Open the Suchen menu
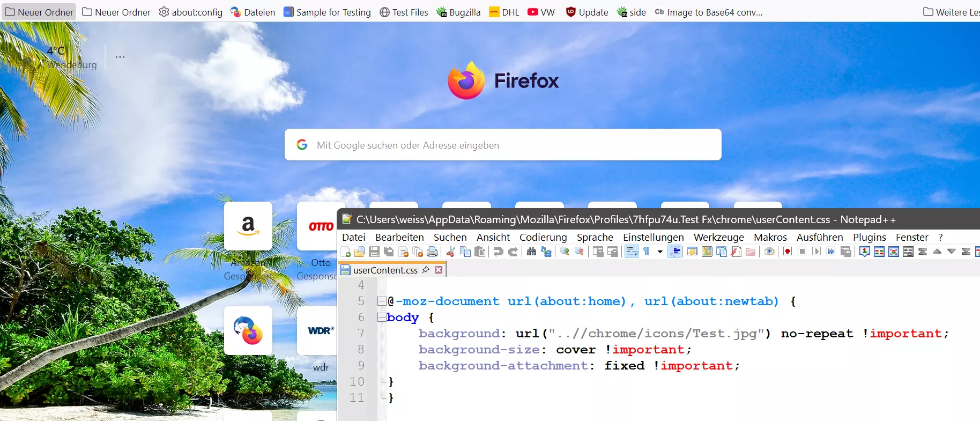This screenshot has height=421, width=980. 450,237
